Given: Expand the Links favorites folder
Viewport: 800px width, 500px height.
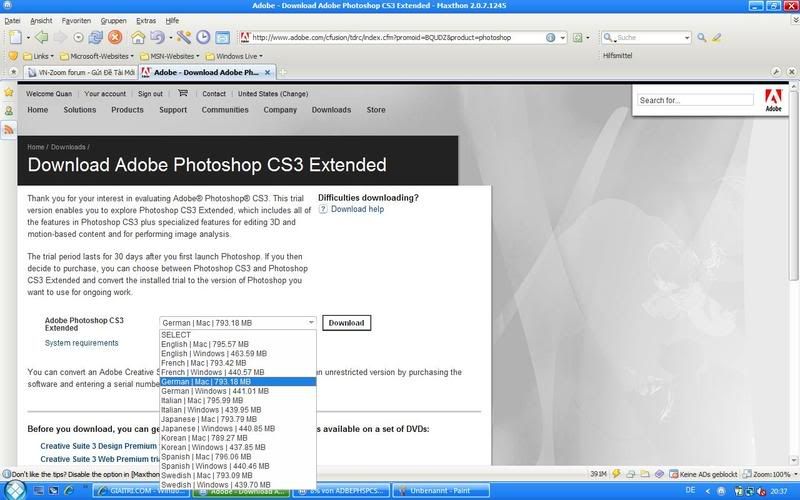Looking at the screenshot, I should coord(38,56).
